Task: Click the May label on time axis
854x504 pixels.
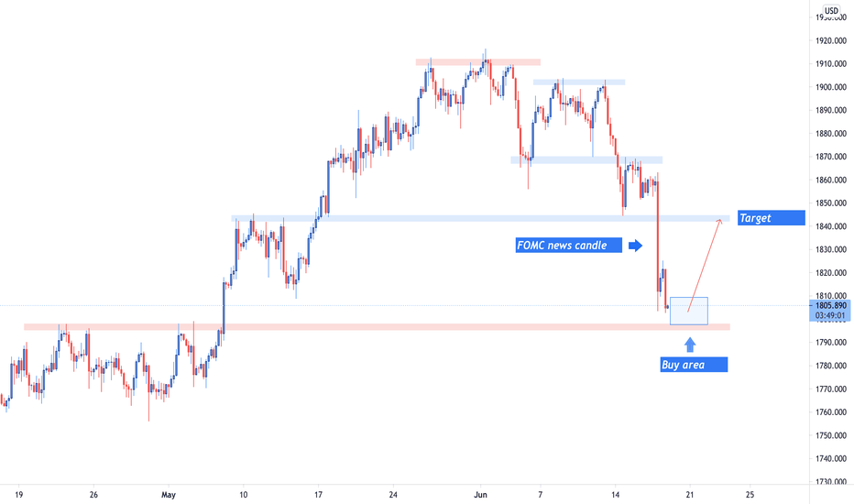Action: click(169, 495)
